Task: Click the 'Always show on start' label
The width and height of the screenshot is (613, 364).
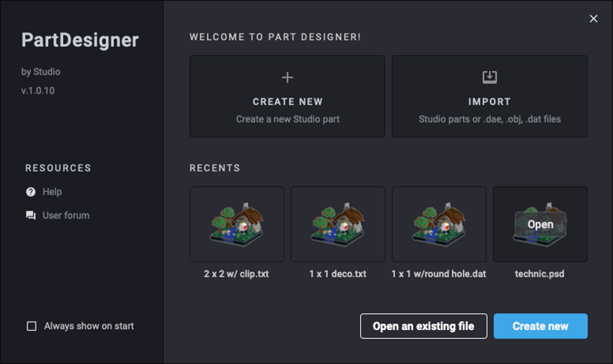Action: 89,326
